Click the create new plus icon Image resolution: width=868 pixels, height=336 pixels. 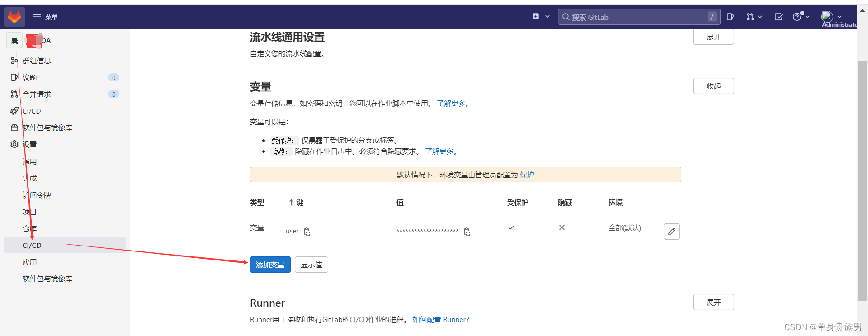536,16
